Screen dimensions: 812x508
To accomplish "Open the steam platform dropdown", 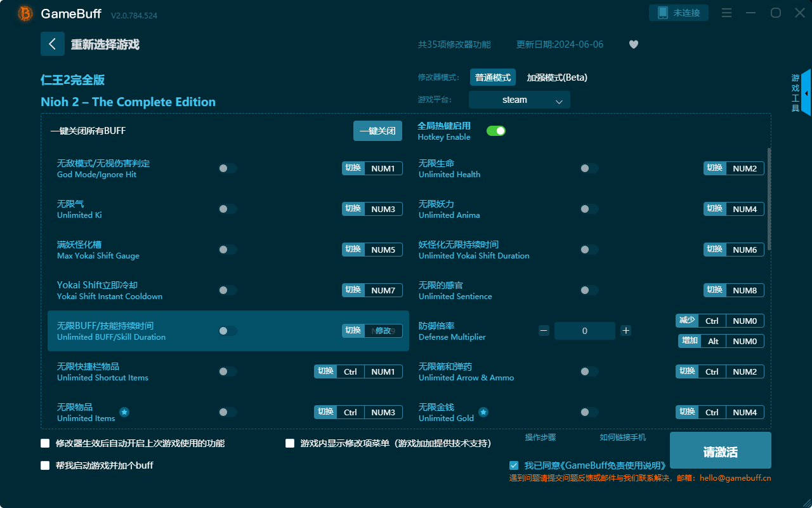I will (519, 100).
